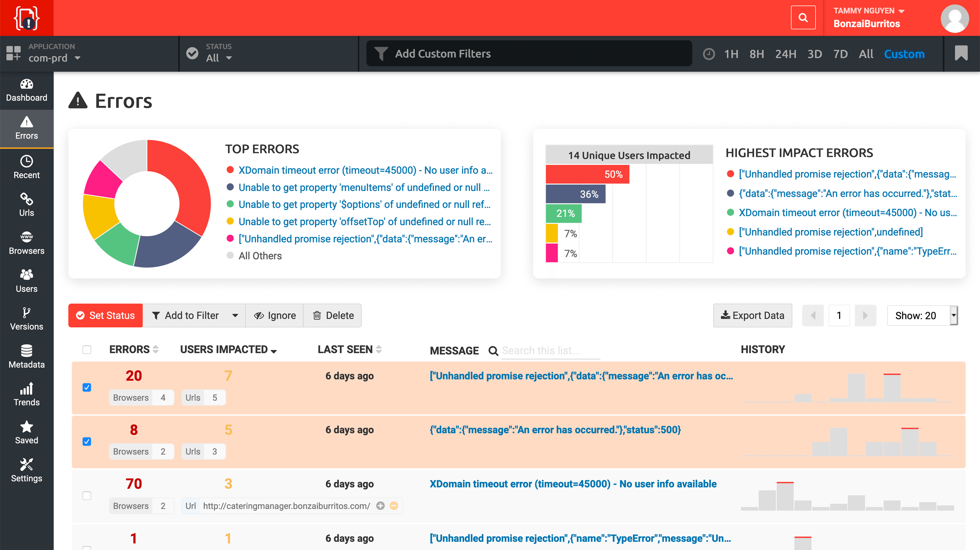Select the 24H time range tab

click(x=785, y=54)
